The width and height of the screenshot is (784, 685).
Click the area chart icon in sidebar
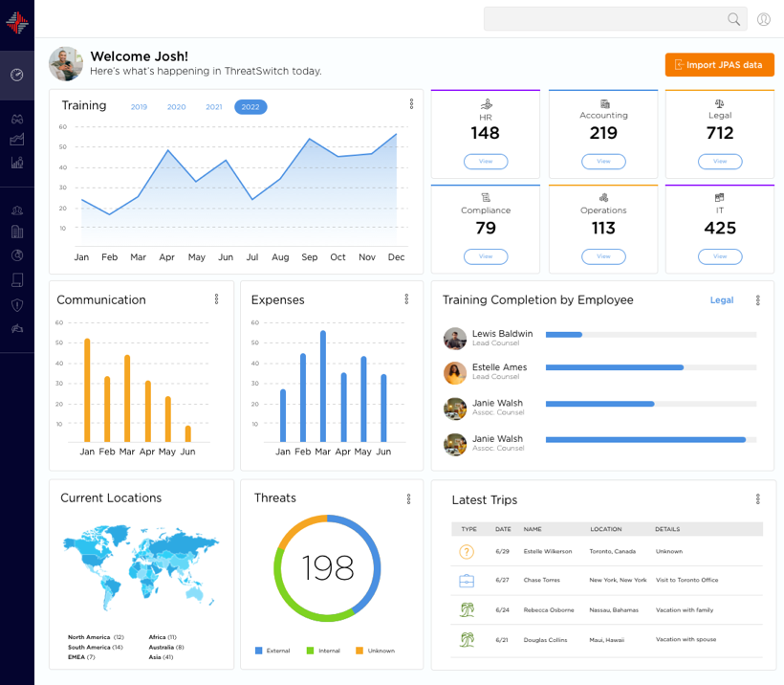(17, 140)
